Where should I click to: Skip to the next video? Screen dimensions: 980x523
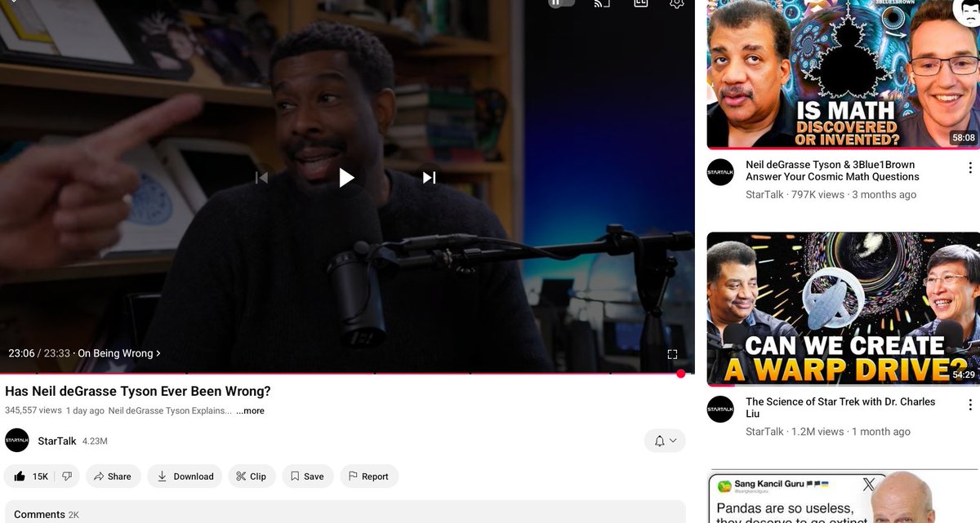pos(430,177)
